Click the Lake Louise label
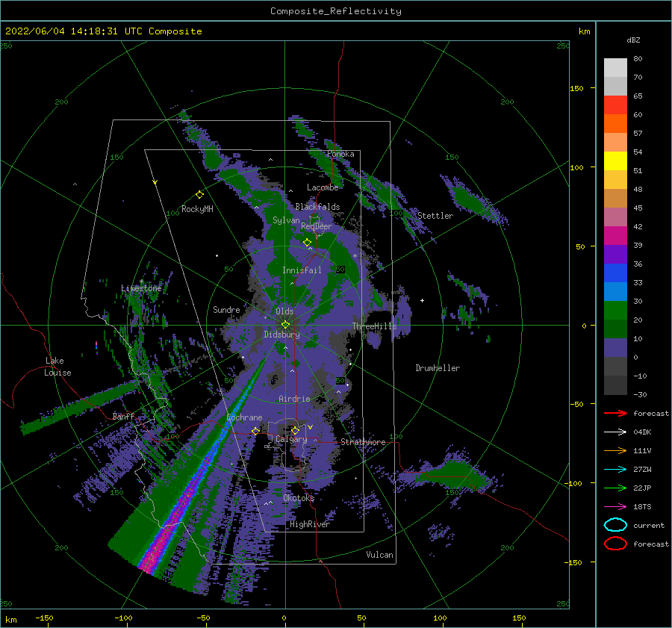The height and width of the screenshot is (628, 672). click(x=57, y=367)
